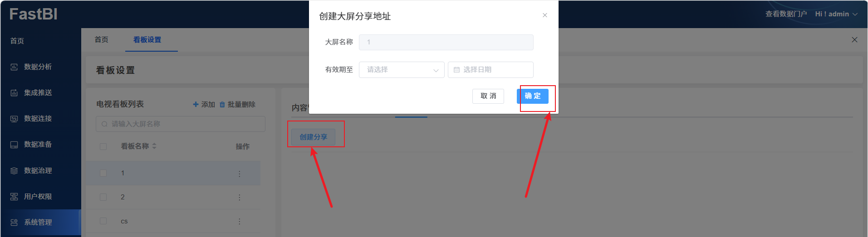Open the Hi admin user menu
The width and height of the screenshot is (868, 237).
click(x=836, y=14)
